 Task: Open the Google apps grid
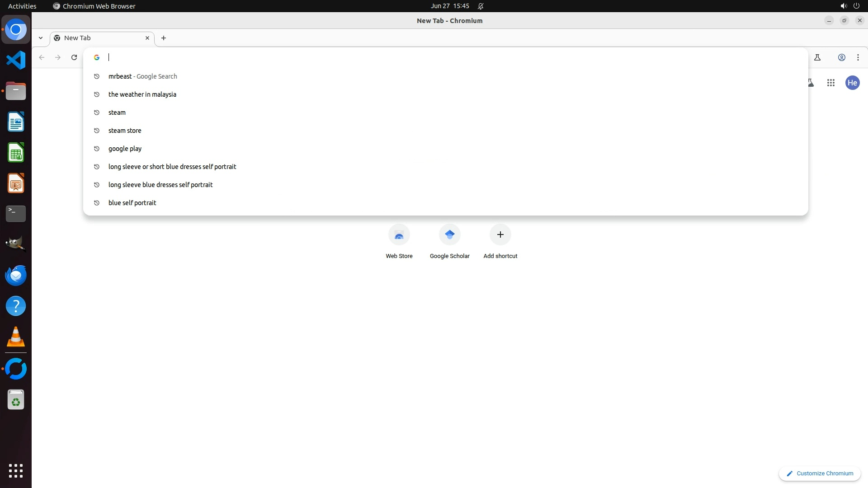coord(830,83)
